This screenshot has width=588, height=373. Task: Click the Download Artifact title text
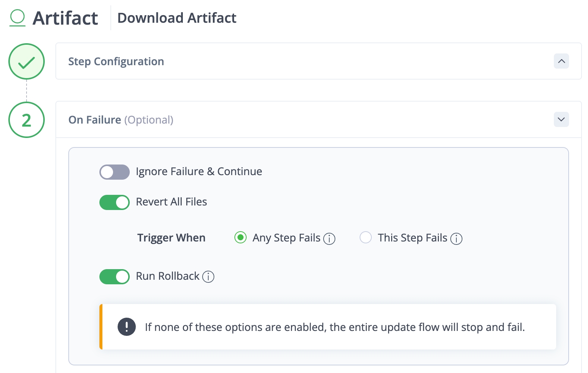click(177, 18)
